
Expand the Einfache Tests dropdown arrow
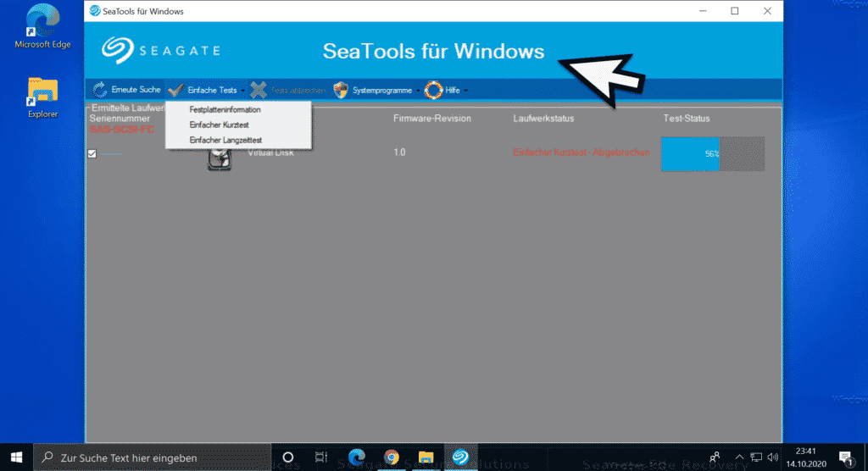point(242,91)
